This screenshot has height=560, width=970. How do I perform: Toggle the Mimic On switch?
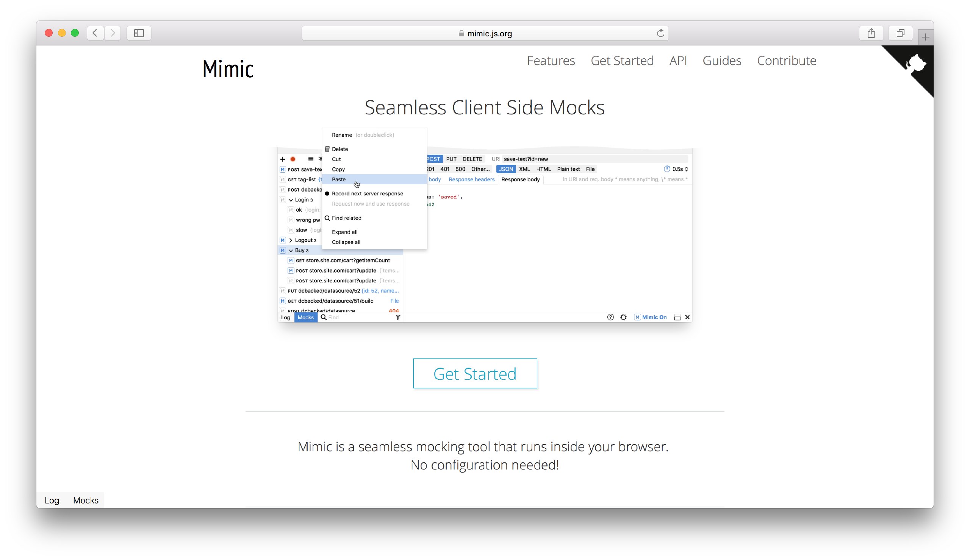650,317
